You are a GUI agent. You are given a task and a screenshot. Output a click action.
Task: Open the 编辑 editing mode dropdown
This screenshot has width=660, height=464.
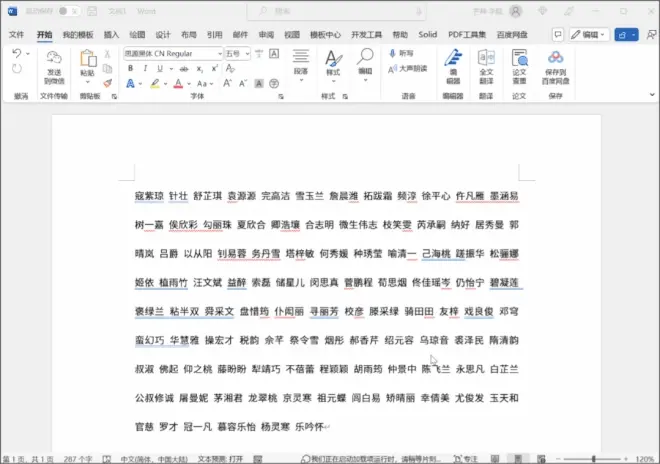[x=589, y=35]
